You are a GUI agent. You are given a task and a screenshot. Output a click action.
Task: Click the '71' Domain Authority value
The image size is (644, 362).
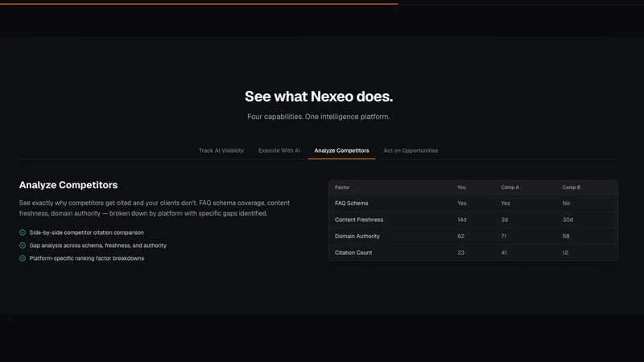click(504, 236)
